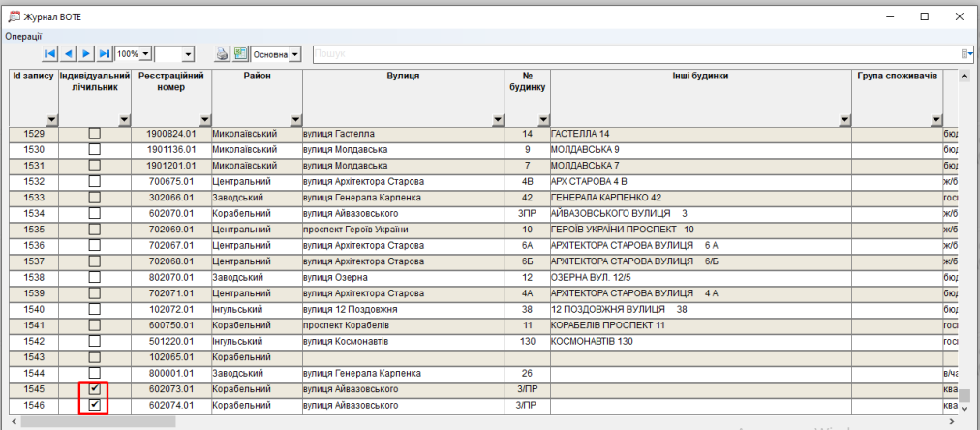Click into the Пошук search field
This screenshot has width=980, height=430.
(629, 54)
